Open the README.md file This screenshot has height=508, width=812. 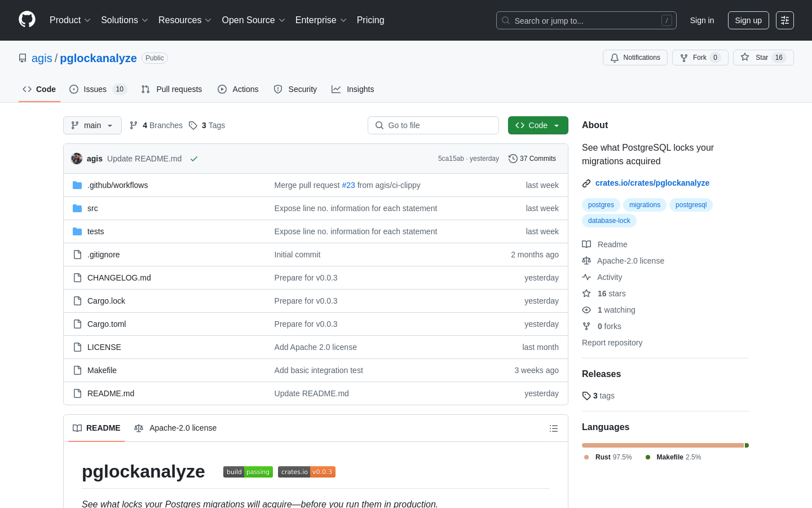pyautogui.click(x=111, y=393)
